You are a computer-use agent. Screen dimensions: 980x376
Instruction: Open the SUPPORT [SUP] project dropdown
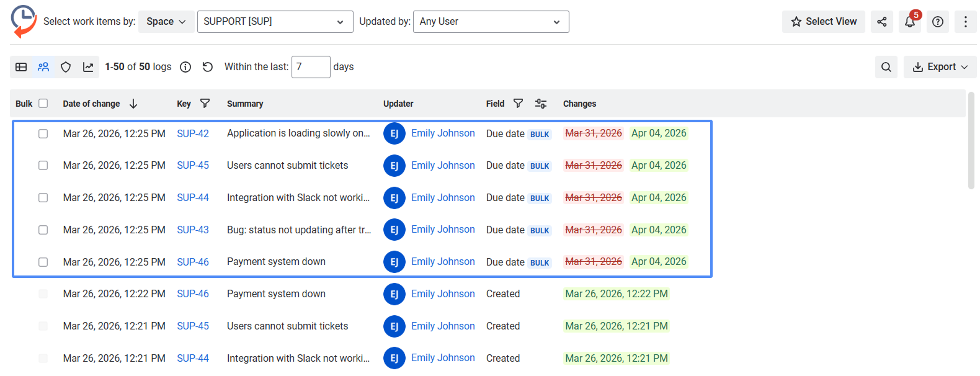(275, 22)
